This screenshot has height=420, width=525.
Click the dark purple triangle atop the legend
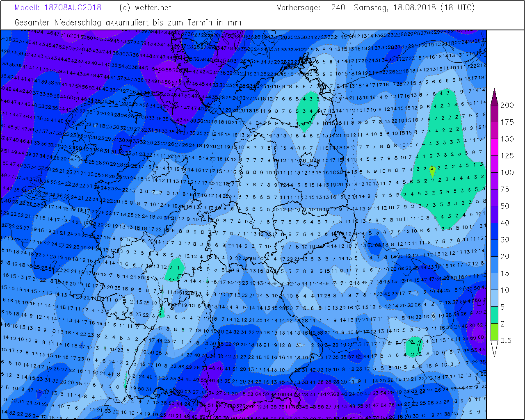pos(495,98)
